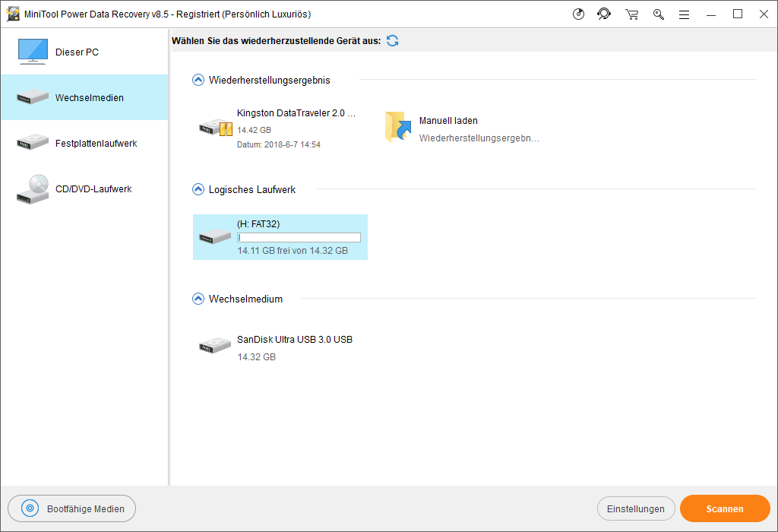Click the H: FAT32 usage bar
This screenshot has height=532, width=778.
tap(299, 236)
